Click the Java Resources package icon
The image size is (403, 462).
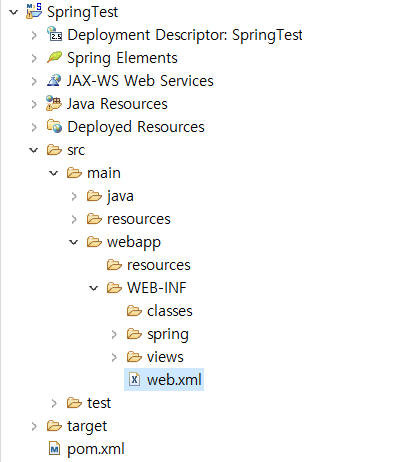pos(54,103)
